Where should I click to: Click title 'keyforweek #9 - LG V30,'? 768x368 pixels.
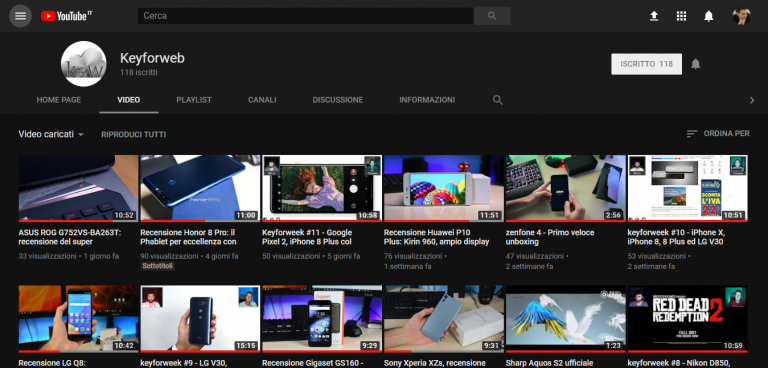184,363
